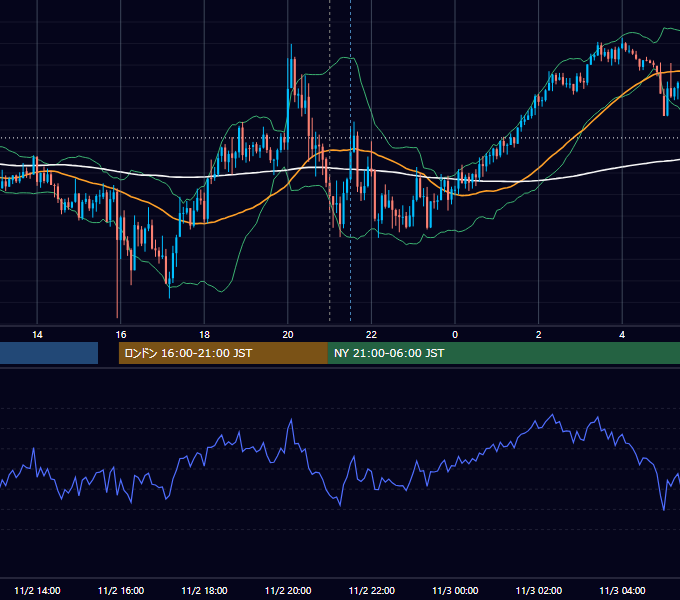Click the 11/3 02:00 date label

point(539,590)
